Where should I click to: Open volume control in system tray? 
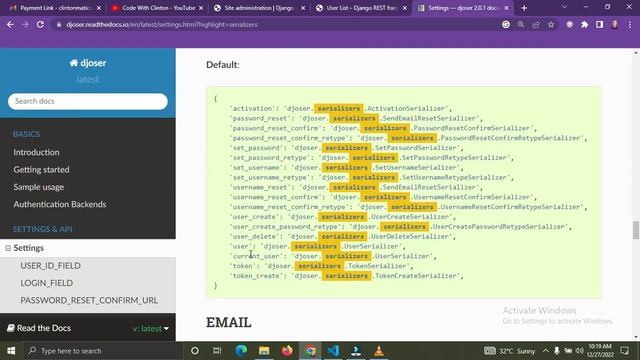tap(580, 351)
